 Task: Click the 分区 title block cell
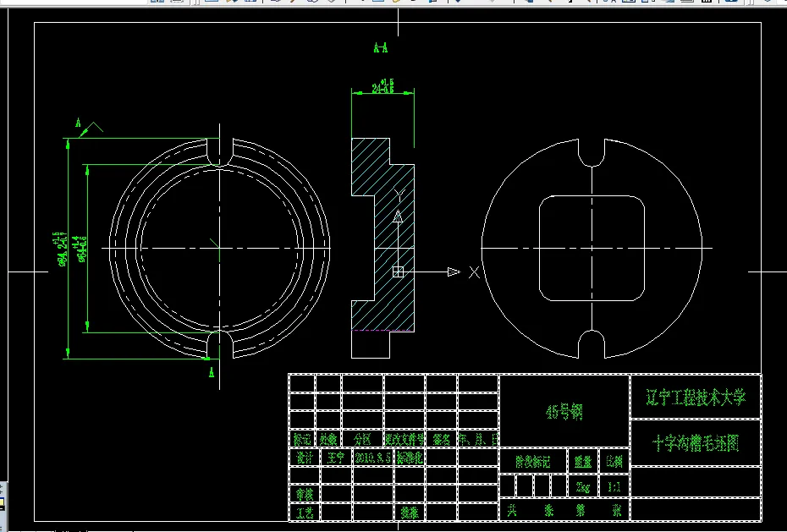tap(362, 439)
